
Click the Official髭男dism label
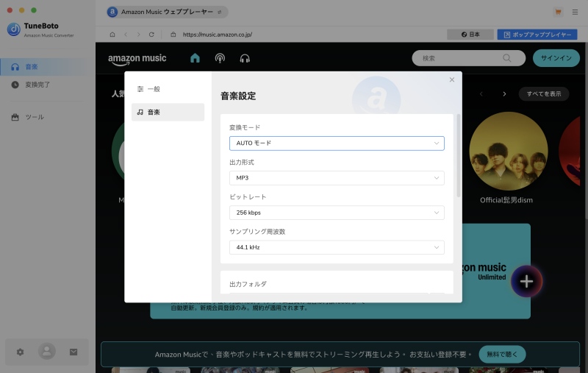pyautogui.click(x=506, y=200)
